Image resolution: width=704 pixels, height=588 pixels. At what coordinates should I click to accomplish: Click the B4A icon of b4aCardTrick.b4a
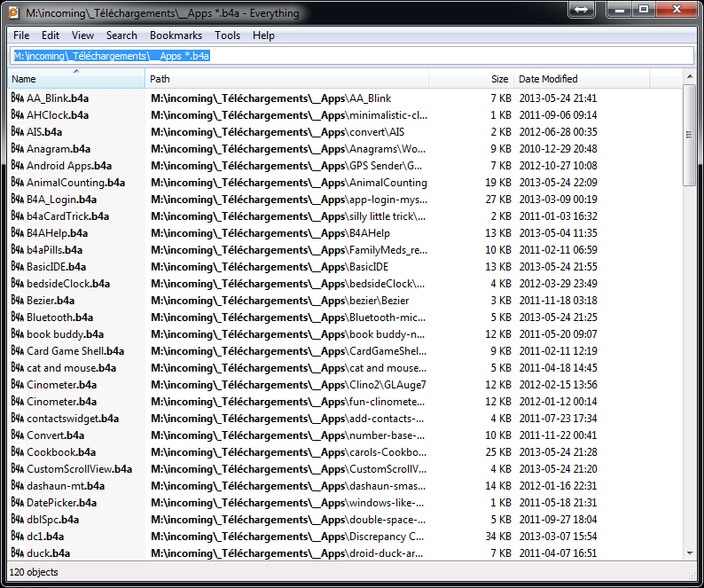[x=18, y=216]
